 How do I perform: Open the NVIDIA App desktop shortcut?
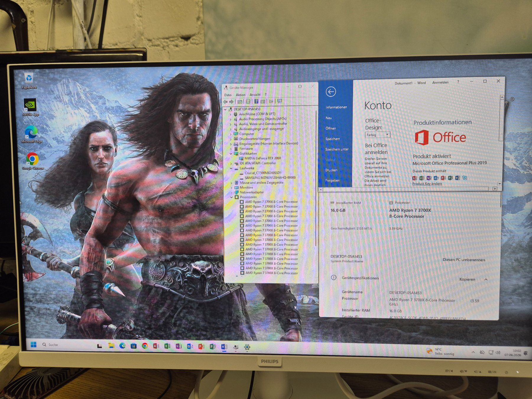(x=30, y=107)
